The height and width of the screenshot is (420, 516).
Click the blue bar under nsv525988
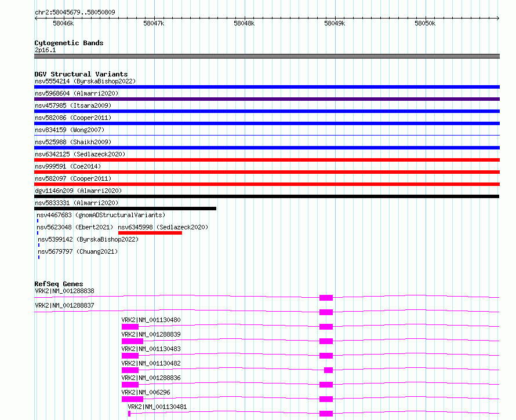pos(267,148)
